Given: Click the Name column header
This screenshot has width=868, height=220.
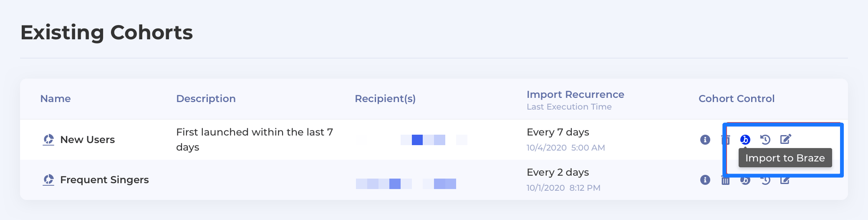Looking at the screenshot, I should [56, 99].
